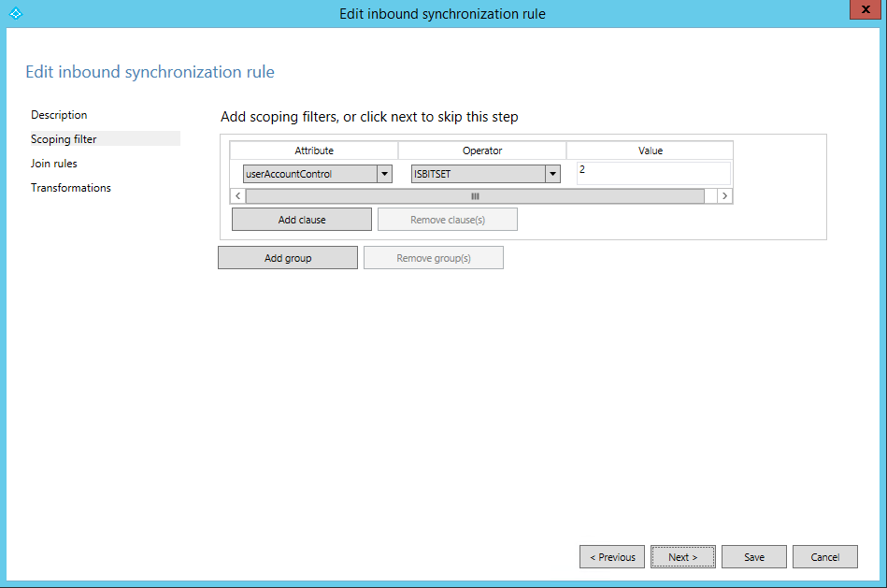Open the Join rules step
Image resolution: width=887 pixels, height=588 pixels.
pyautogui.click(x=54, y=164)
